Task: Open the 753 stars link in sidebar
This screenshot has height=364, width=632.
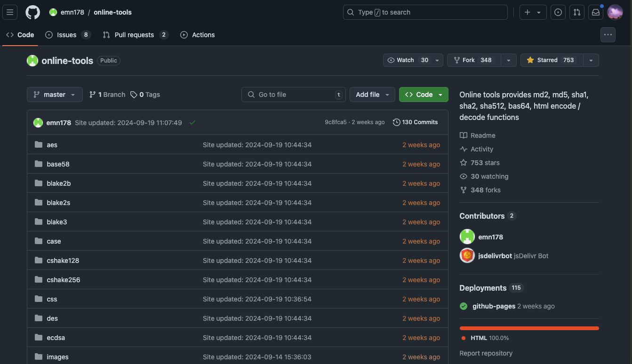Action: pos(480,163)
